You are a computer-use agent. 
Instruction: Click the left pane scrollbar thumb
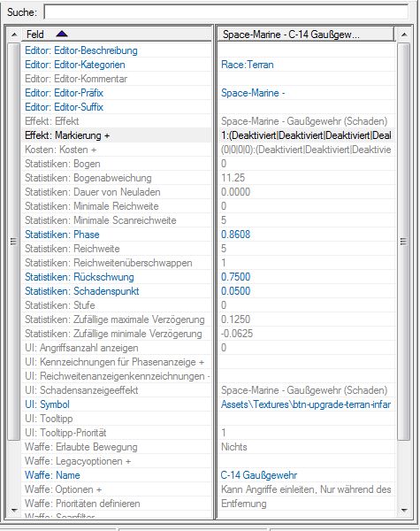[14, 242]
